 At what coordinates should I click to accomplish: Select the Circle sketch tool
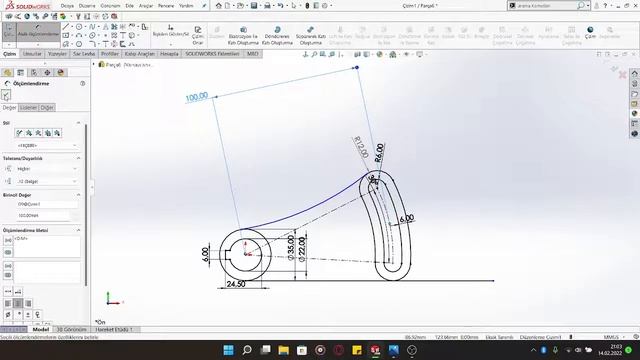coord(79,27)
